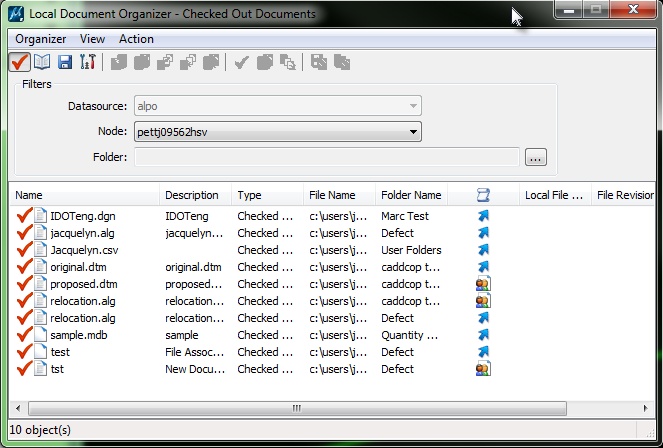Click the red checkmark beside Jacquelyn.csv
Image resolution: width=663 pixels, height=448 pixels.
24,249
